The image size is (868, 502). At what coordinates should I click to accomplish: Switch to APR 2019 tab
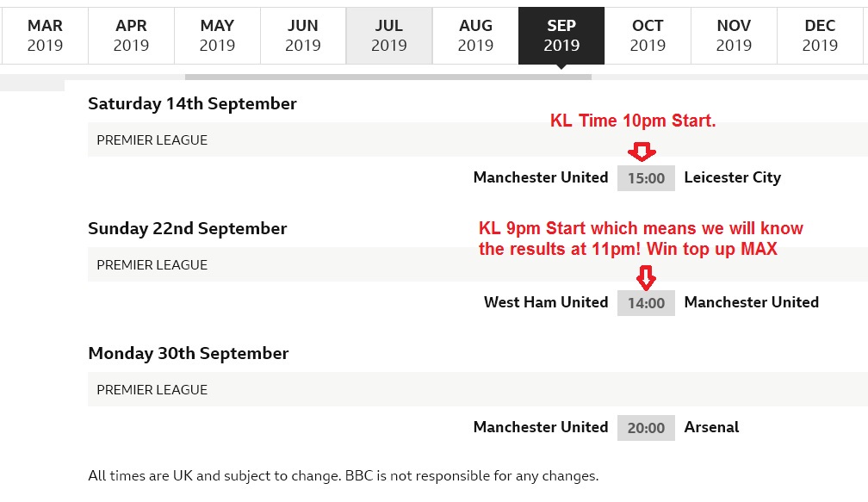[x=131, y=35]
